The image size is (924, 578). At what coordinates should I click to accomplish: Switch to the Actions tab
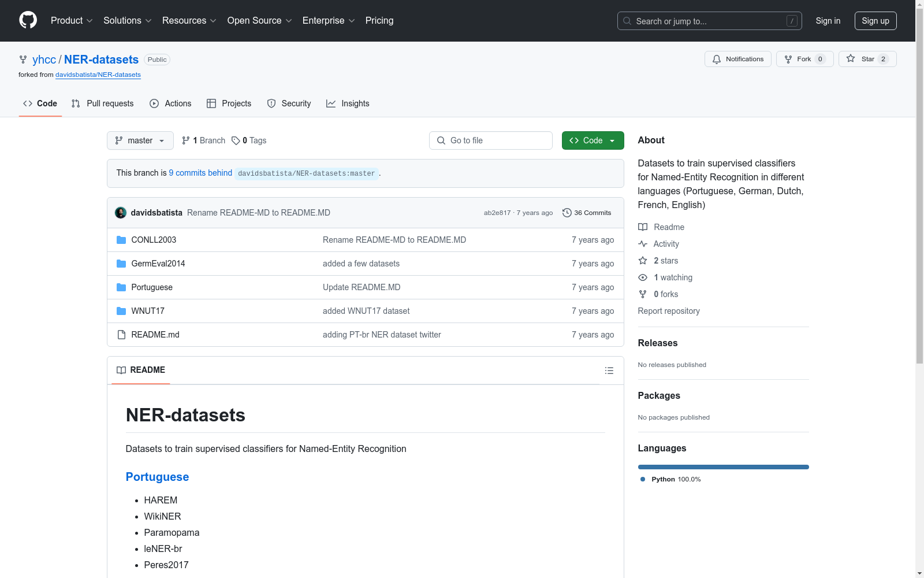170,103
